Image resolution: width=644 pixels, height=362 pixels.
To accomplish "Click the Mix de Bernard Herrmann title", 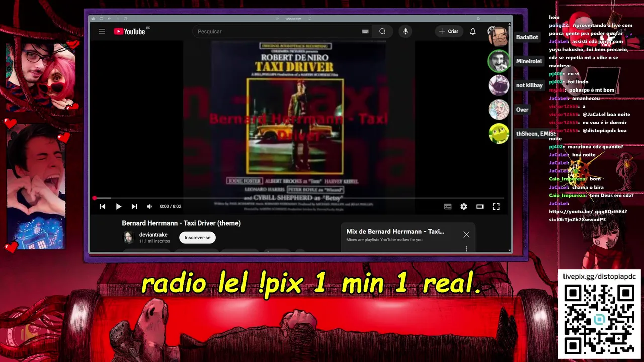I will (x=395, y=231).
